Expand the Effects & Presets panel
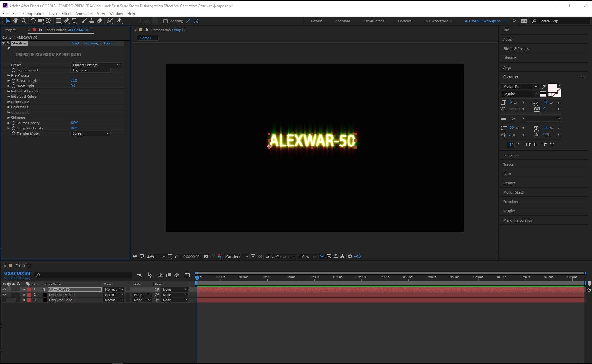This screenshot has height=364, width=592. (516, 49)
